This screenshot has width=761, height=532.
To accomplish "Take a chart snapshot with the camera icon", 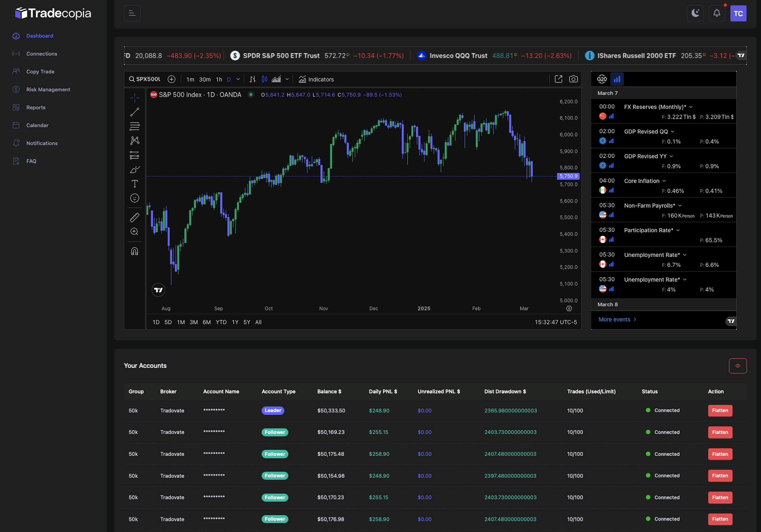I will click(573, 79).
